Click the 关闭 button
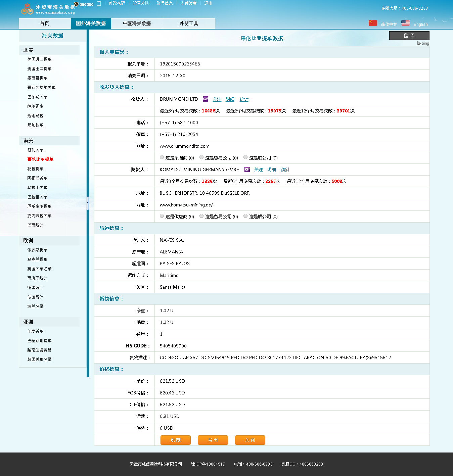Screen dimensions: 453x476 (x=250, y=440)
